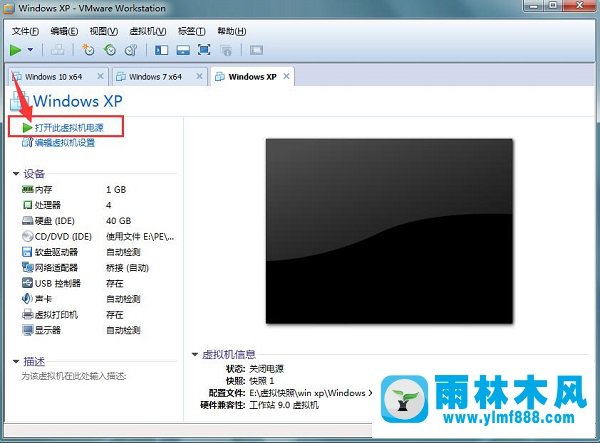Click 编辑虚拟机设置 link
Image resolution: width=600 pixels, height=443 pixels.
tap(65, 143)
